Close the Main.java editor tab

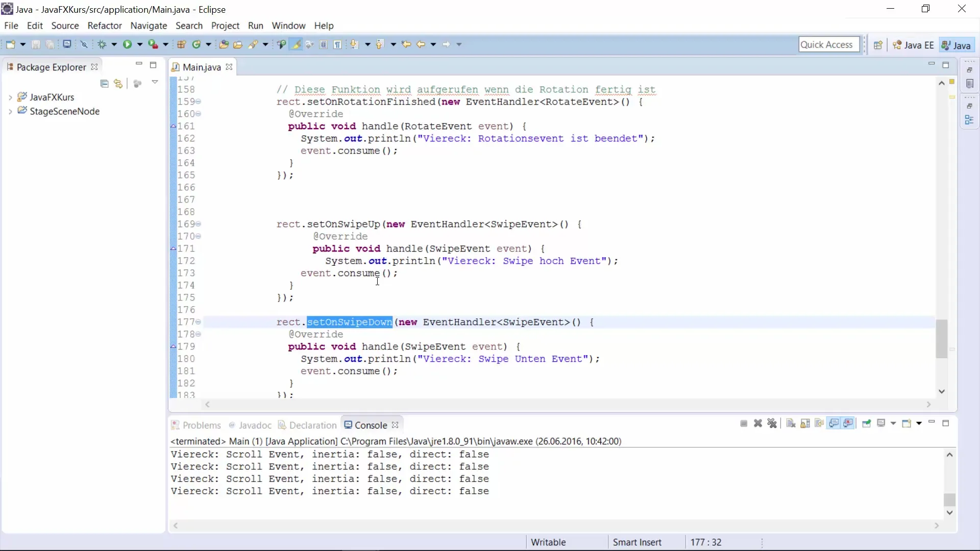click(x=229, y=67)
